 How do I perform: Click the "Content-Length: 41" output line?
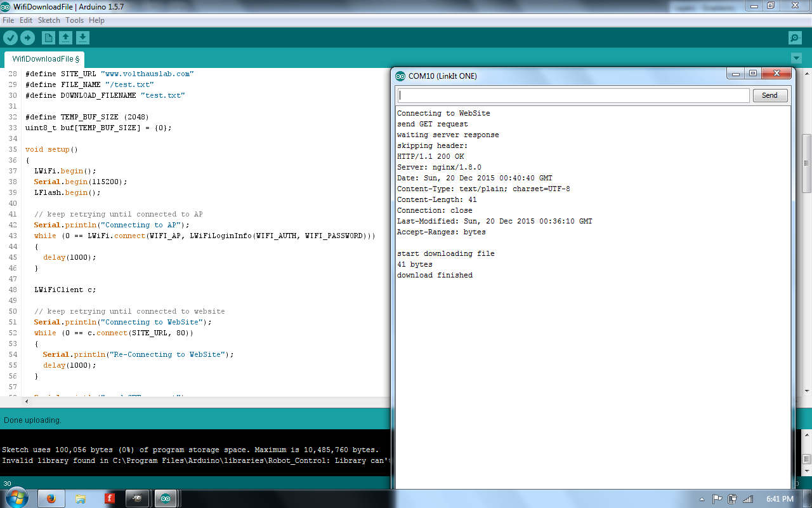click(437, 199)
